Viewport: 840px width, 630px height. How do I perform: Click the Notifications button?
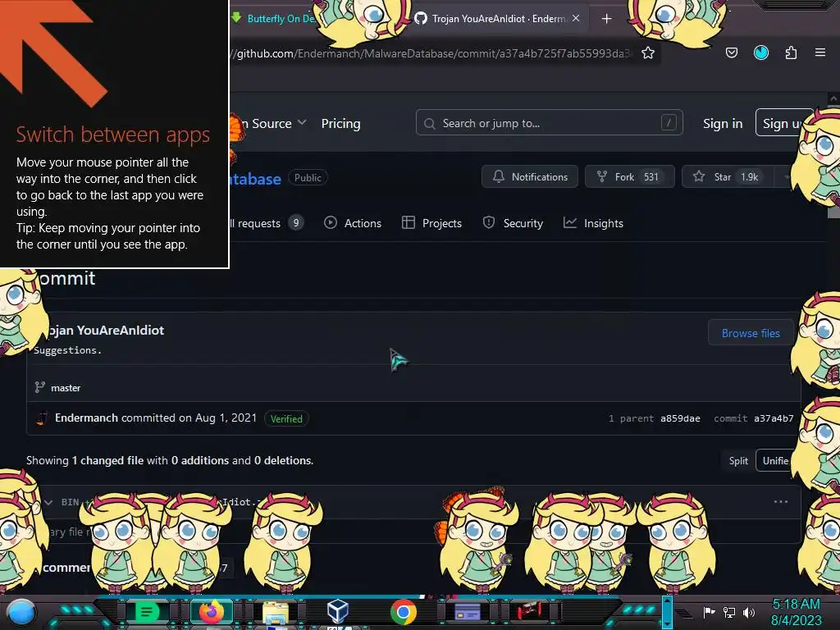point(530,177)
